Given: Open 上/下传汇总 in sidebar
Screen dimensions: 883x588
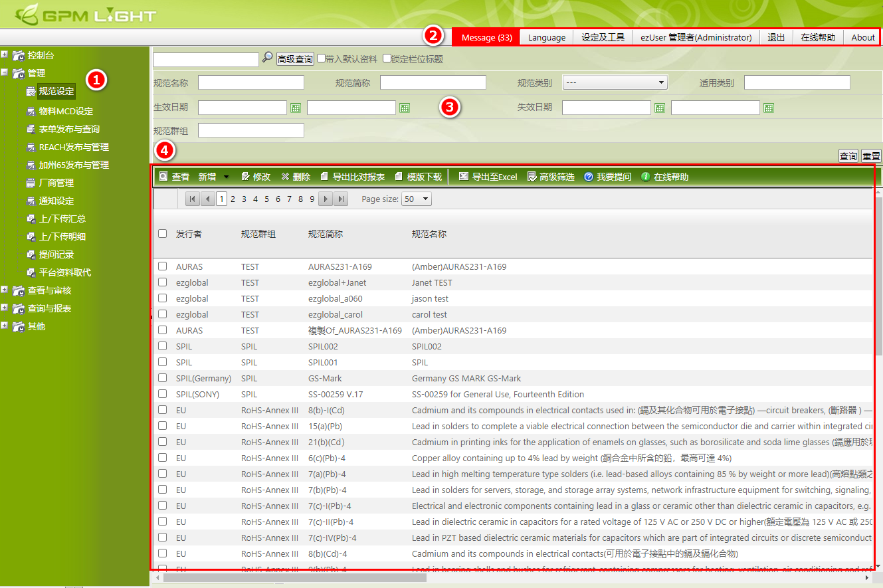Looking at the screenshot, I should click(x=62, y=219).
